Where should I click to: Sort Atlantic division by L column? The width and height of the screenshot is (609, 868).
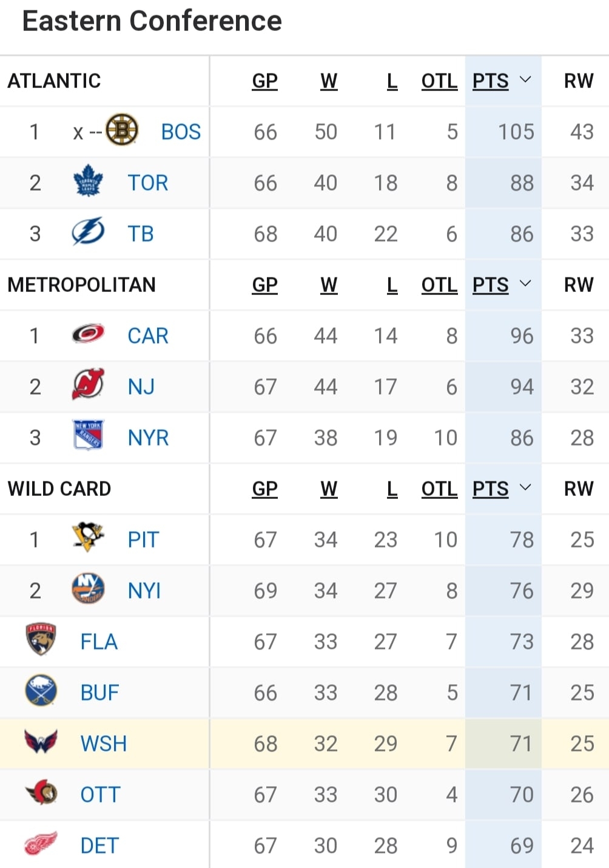pyautogui.click(x=392, y=81)
